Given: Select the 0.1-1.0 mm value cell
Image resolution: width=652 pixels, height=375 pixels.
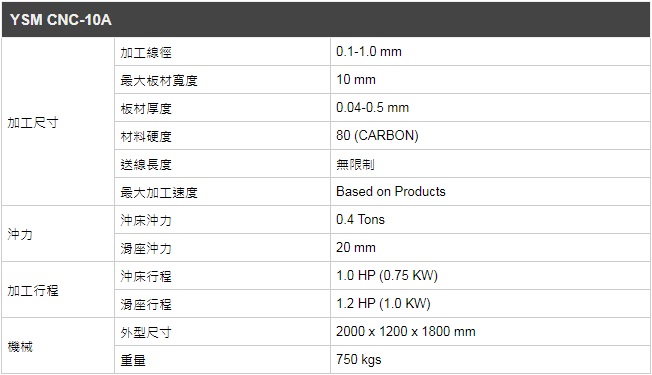Looking at the screenshot, I should [x=490, y=52].
